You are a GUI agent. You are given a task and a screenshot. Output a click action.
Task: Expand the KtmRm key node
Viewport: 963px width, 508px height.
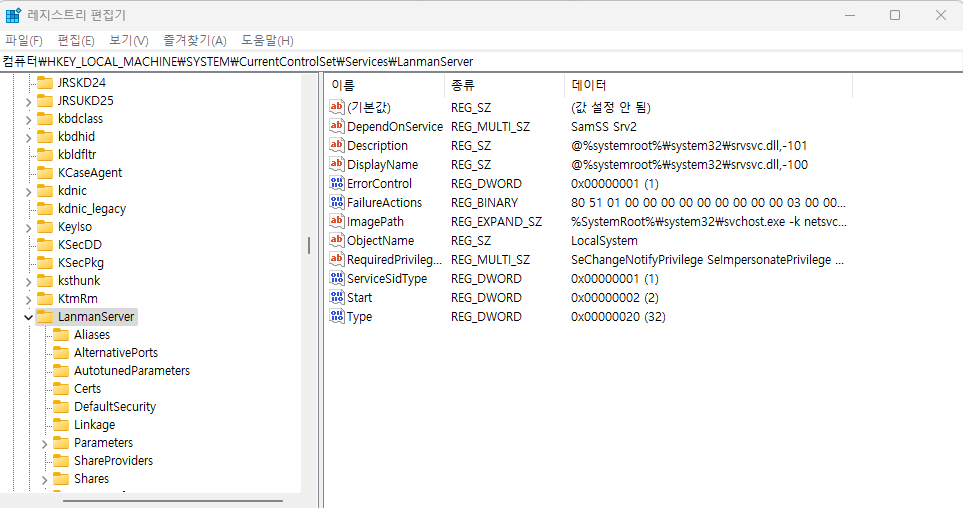(27, 299)
